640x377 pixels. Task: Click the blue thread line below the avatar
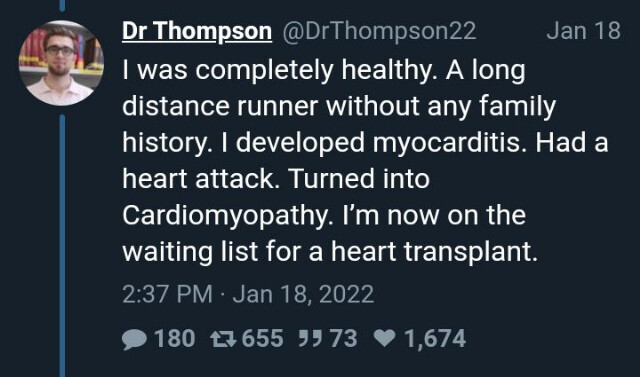click(x=62, y=246)
